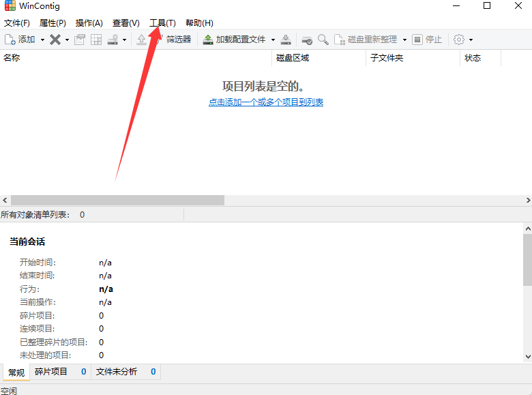Click the save-profile download icon

[286, 40]
